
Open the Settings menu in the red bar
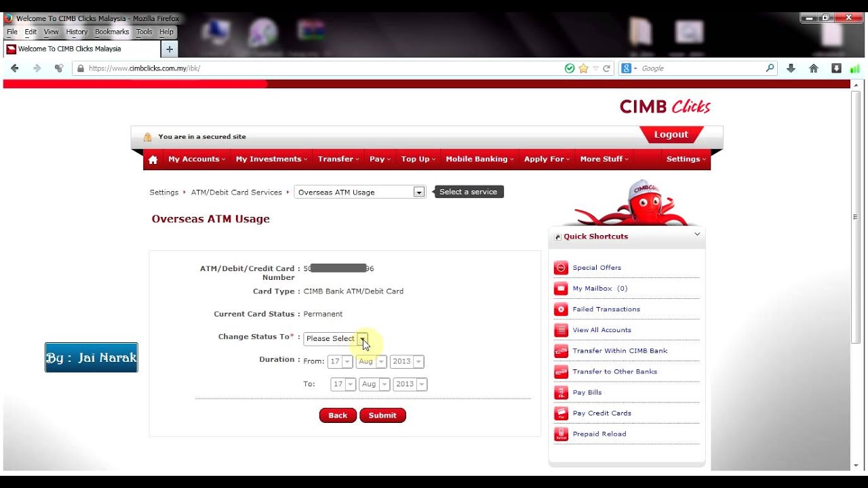(686, 159)
